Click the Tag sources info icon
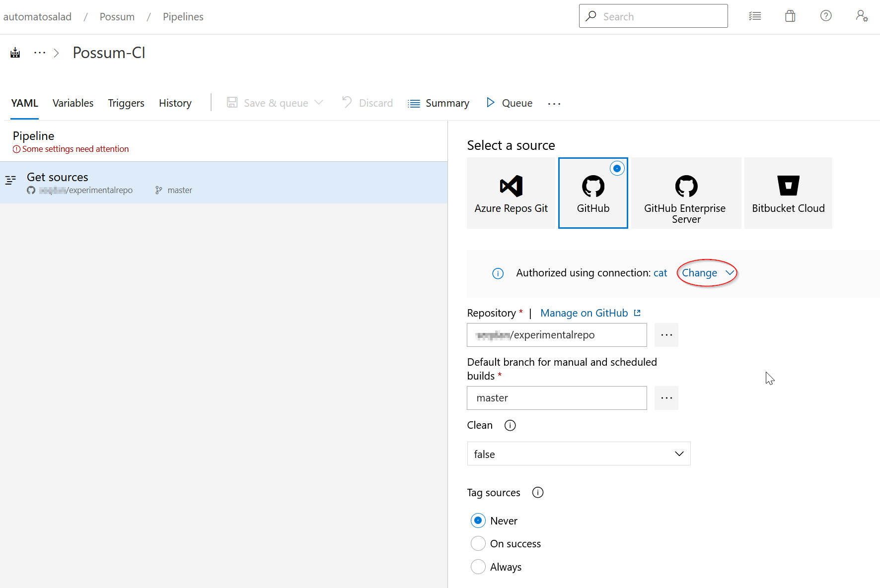The width and height of the screenshot is (880, 588). [x=538, y=492]
